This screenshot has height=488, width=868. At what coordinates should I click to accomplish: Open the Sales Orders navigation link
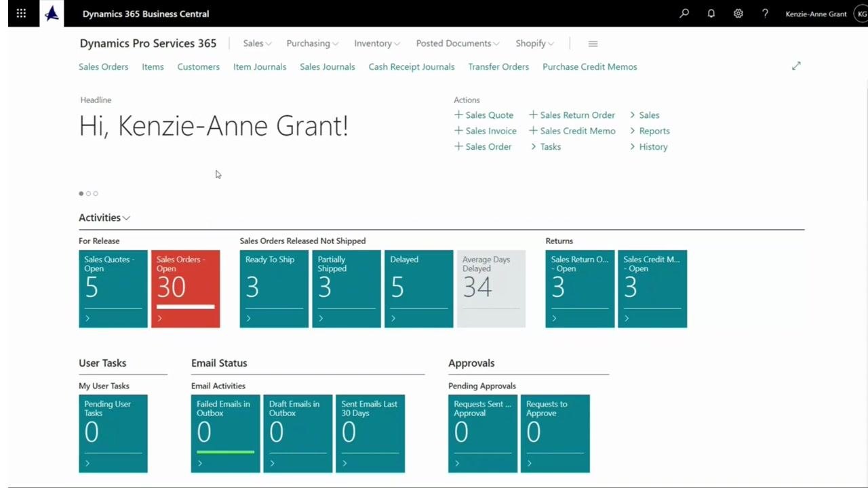coord(103,66)
